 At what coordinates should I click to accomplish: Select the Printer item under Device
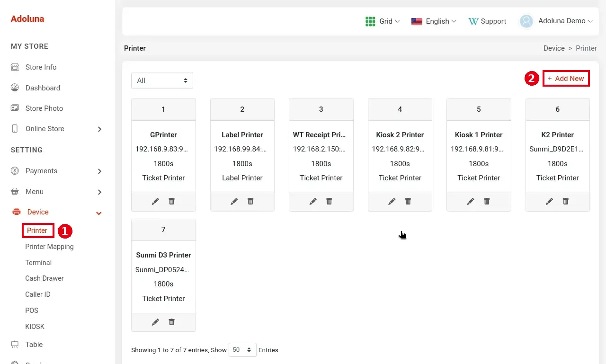click(37, 231)
